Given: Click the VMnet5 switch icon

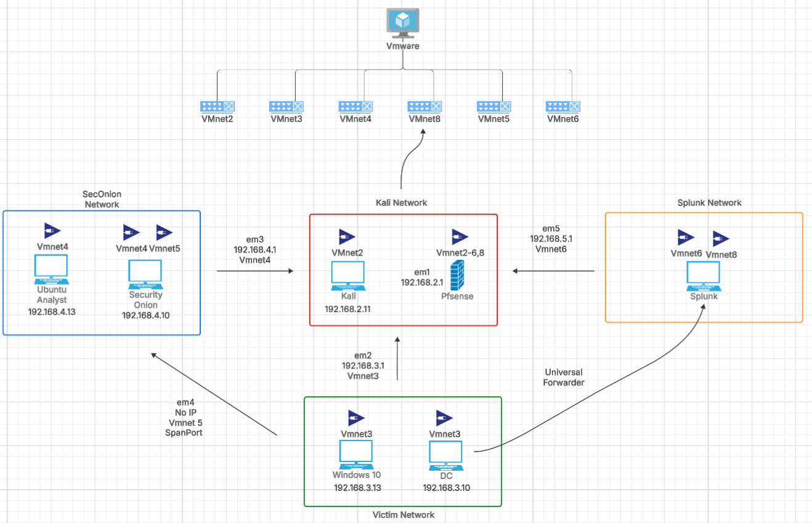Looking at the screenshot, I should pyautogui.click(x=493, y=107).
